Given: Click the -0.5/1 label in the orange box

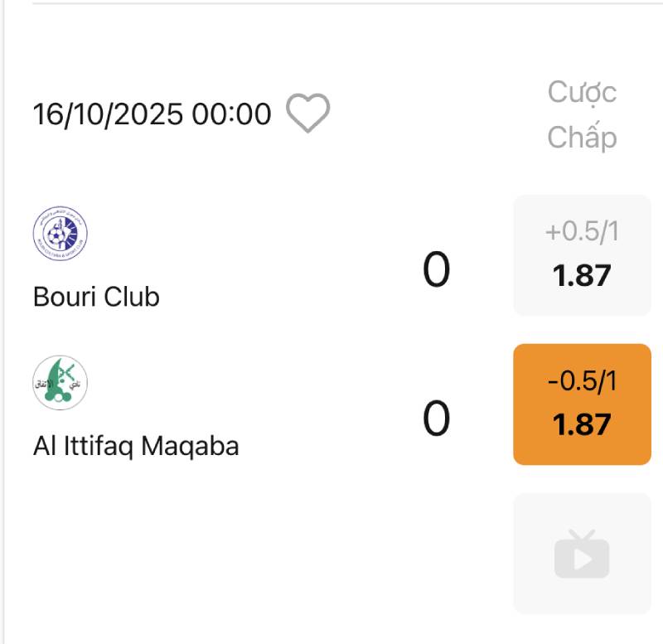Looking at the screenshot, I should coord(582,382).
